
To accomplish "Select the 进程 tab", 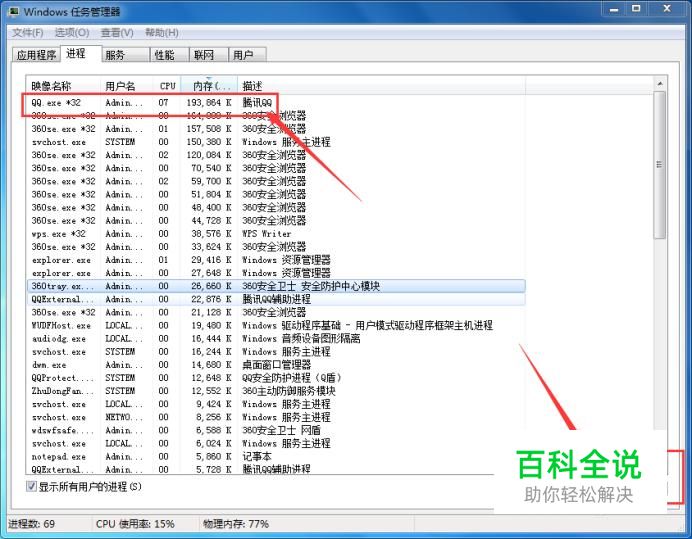I will click(81, 53).
